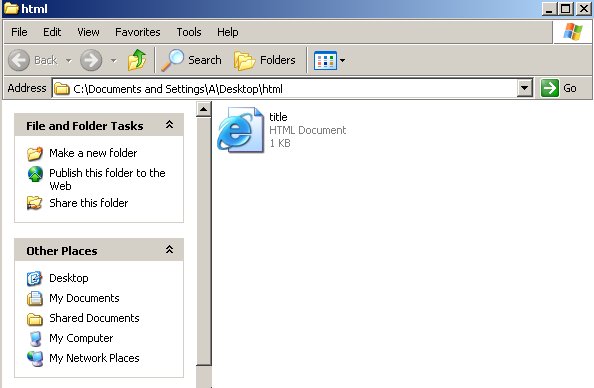Expand the Address bar dropdown
The image size is (594, 388).
525,88
